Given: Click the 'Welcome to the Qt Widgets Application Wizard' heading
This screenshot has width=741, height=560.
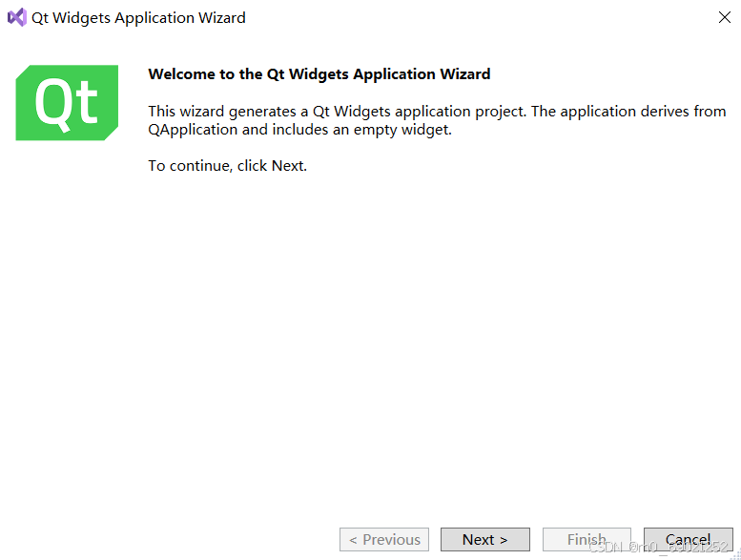Looking at the screenshot, I should (319, 74).
